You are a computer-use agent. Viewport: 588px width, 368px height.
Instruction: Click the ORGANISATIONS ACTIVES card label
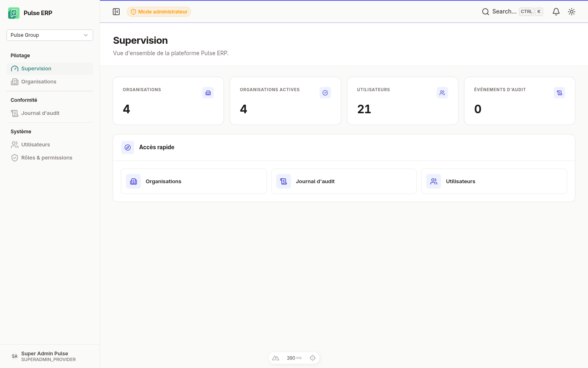[x=270, y=90]
